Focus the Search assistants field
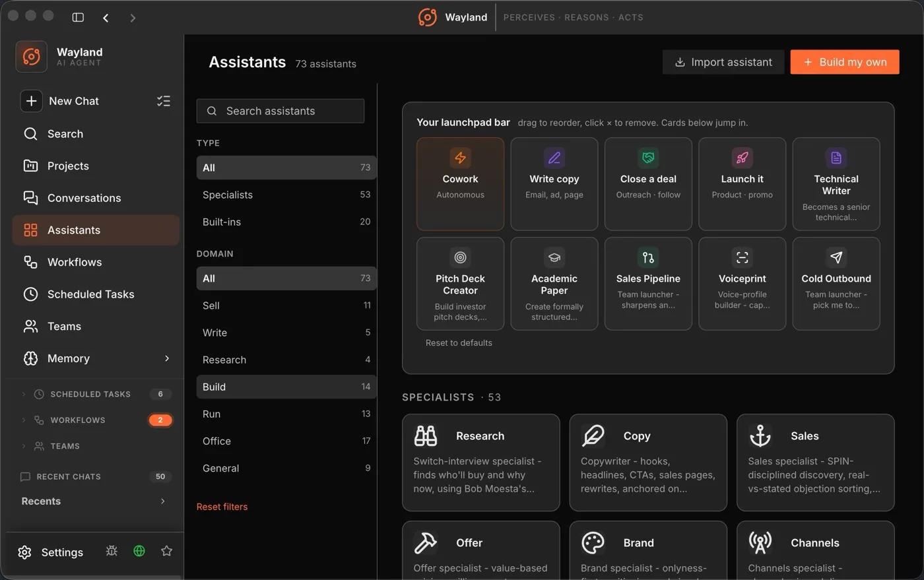This screenshot has width=924, height=580. (280, 111)
